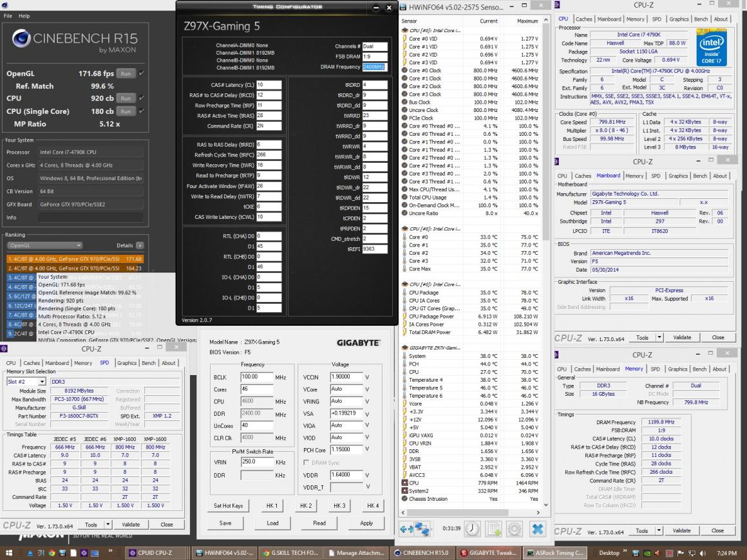Click HWiNFO reset clock icon
Viewport: 747px width, 560px height.
pyautogui.click(x=473, y=529)
